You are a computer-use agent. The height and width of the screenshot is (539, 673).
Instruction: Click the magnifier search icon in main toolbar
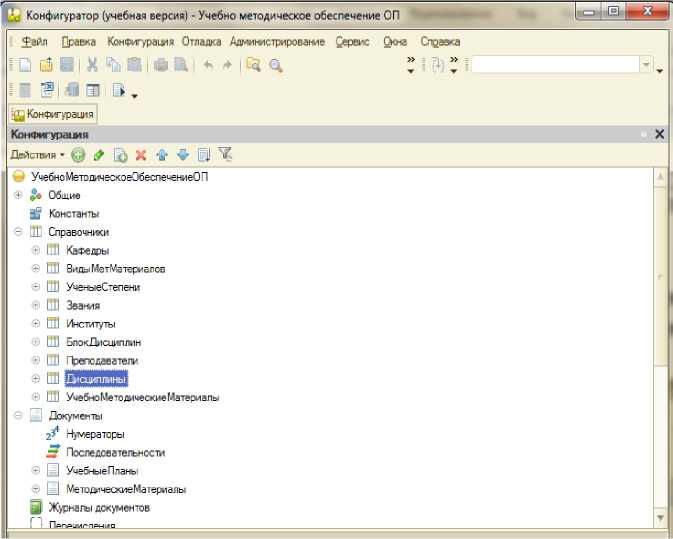[275, 65]
